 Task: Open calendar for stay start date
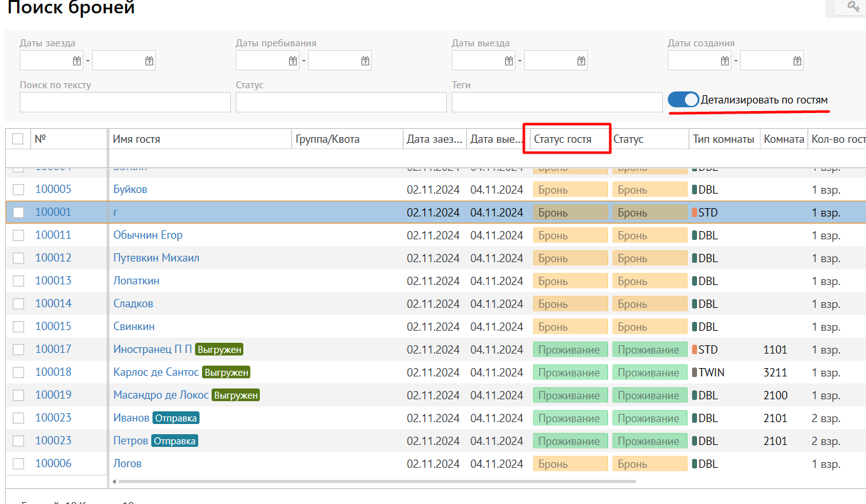point(292,61)
